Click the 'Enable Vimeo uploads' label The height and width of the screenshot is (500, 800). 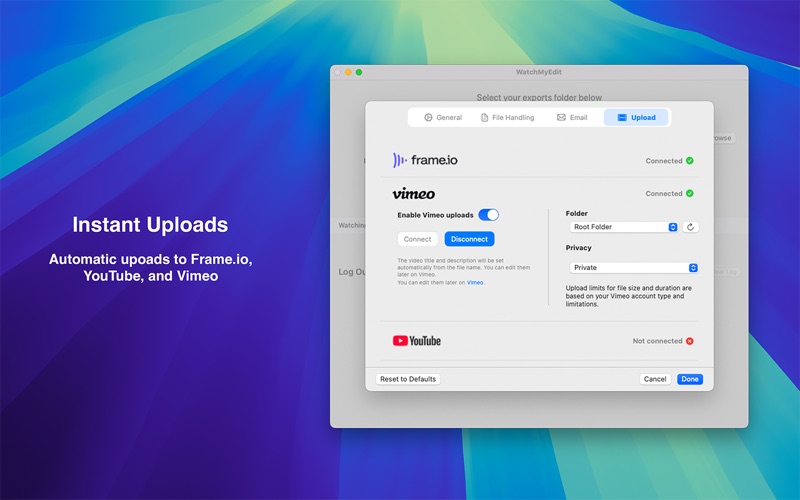(435, 215)
